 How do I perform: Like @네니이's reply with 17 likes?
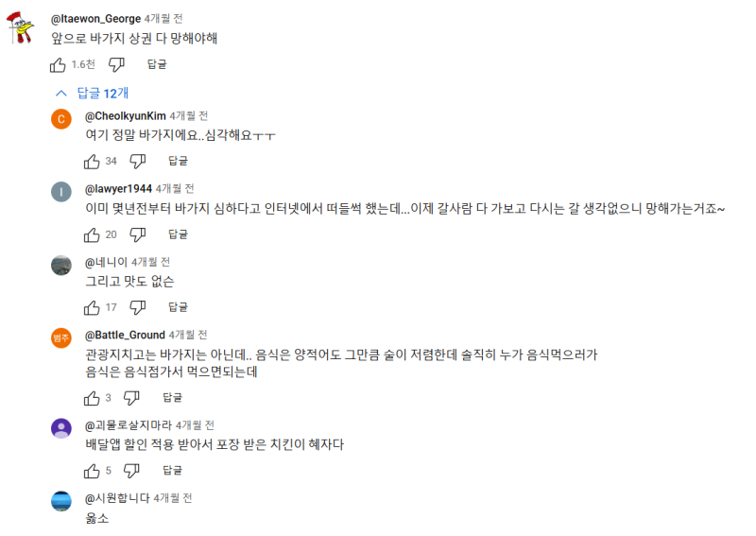click(x=92, y=308)
